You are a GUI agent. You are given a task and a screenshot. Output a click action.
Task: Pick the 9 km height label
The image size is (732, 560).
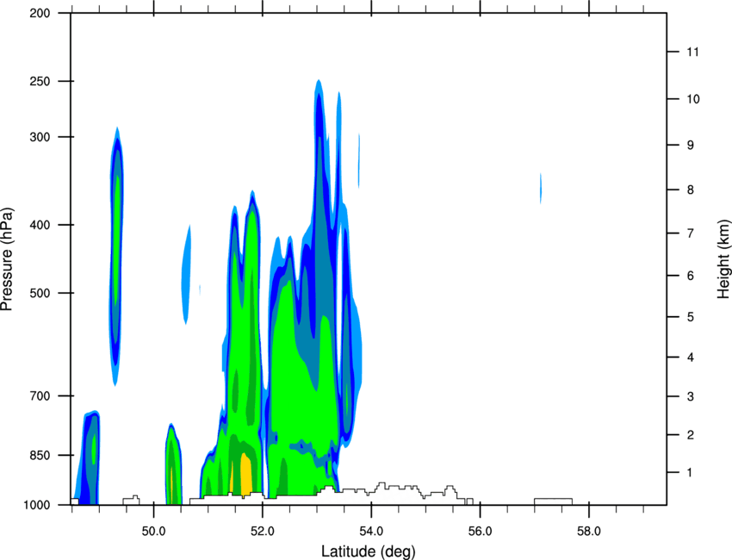[691, 146]
